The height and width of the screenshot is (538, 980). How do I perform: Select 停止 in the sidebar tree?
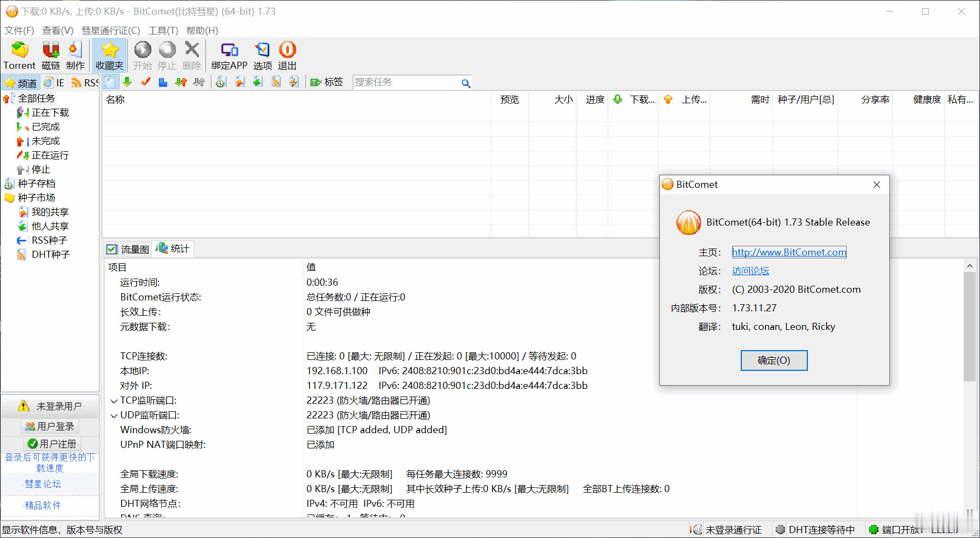[x=40, y=169]
